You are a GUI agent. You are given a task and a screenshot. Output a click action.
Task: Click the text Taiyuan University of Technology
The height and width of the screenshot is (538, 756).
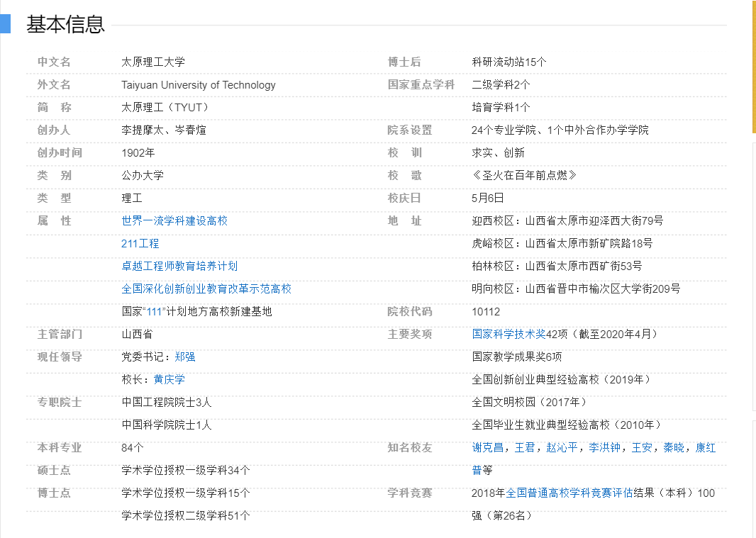199,85
